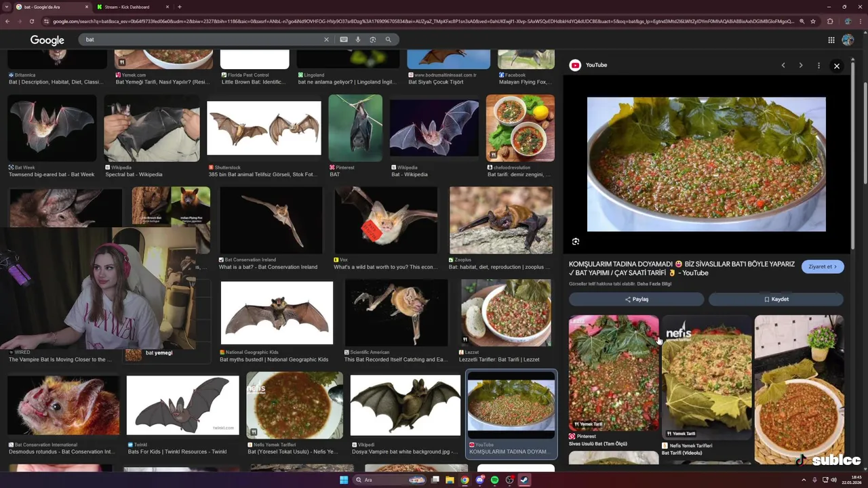Image resolution: width=868 pixels, height=488 pixels.
Task: Open the Windows Start menu
Action: 344,480
